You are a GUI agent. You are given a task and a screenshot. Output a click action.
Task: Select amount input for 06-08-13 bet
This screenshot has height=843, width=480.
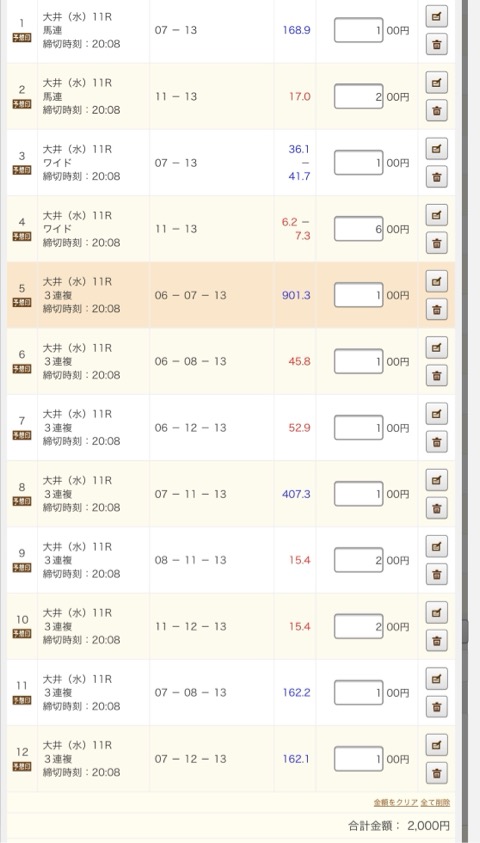click(359, 361)
